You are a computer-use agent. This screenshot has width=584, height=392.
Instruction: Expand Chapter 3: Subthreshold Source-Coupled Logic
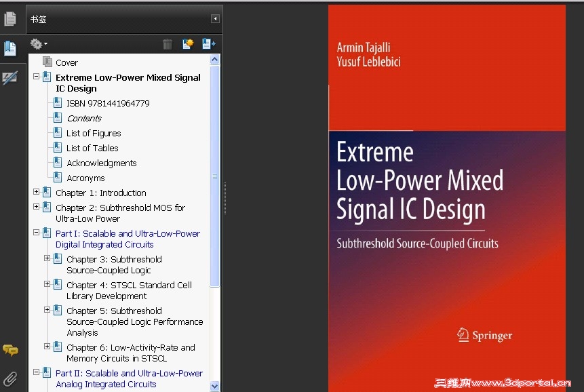click(x=47, y=258)
